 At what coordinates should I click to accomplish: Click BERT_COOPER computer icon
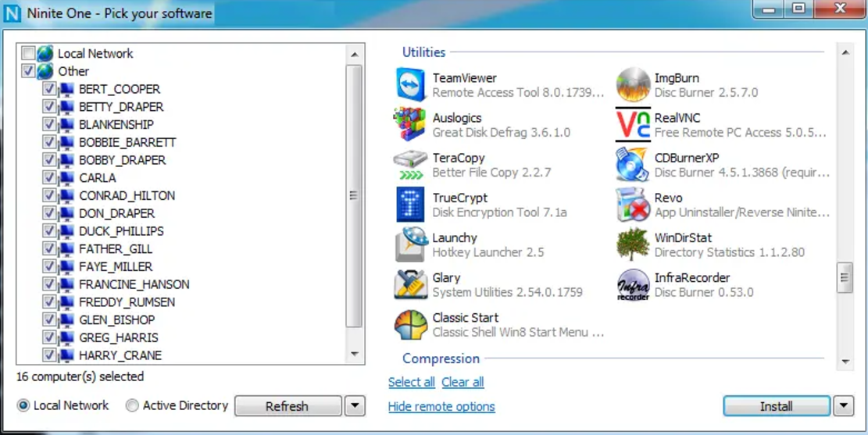(x=66, y=89)
